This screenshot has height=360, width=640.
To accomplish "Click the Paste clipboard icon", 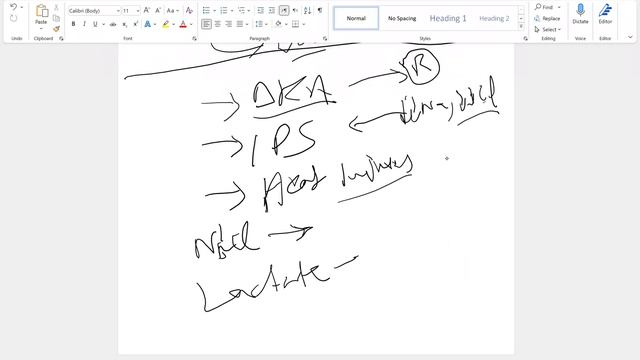I will click(41, 11).
